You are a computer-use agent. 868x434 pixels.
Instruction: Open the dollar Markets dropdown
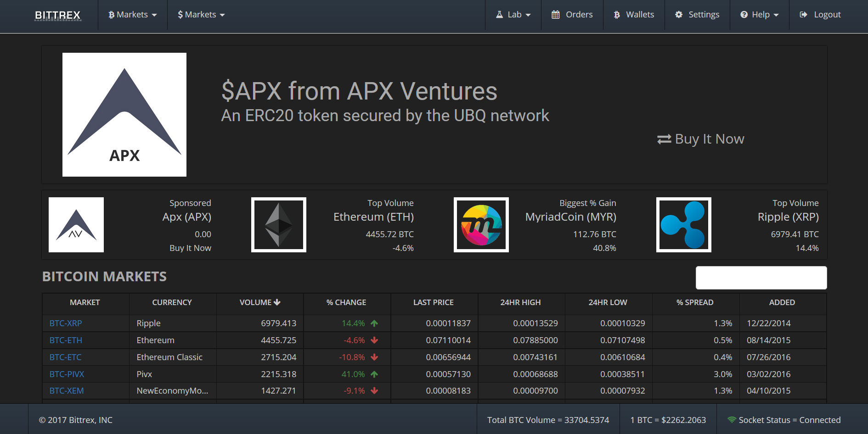pyautogui.click(x=201, y=14)
